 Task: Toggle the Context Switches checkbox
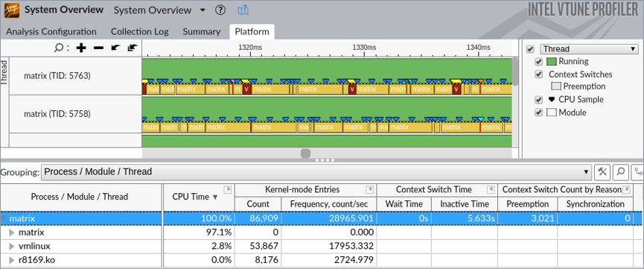pyautogui.click(x=539, y=75)
